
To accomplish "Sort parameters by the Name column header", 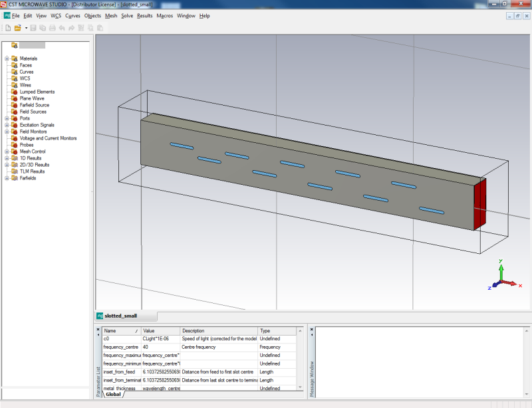I will pyautogui.click(x=122, y=331).
